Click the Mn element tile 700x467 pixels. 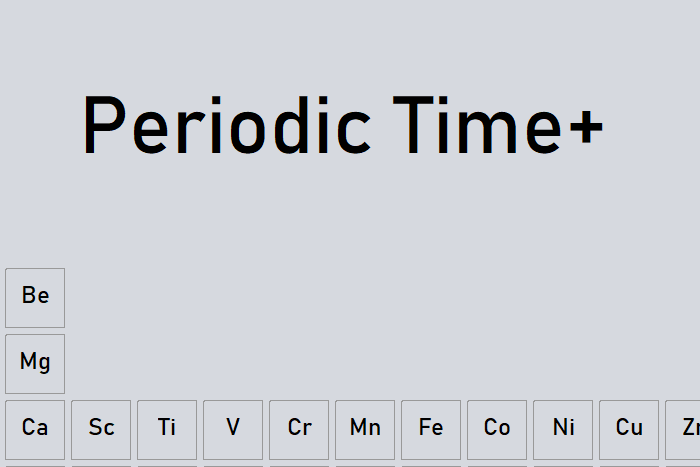pos(365,429)
